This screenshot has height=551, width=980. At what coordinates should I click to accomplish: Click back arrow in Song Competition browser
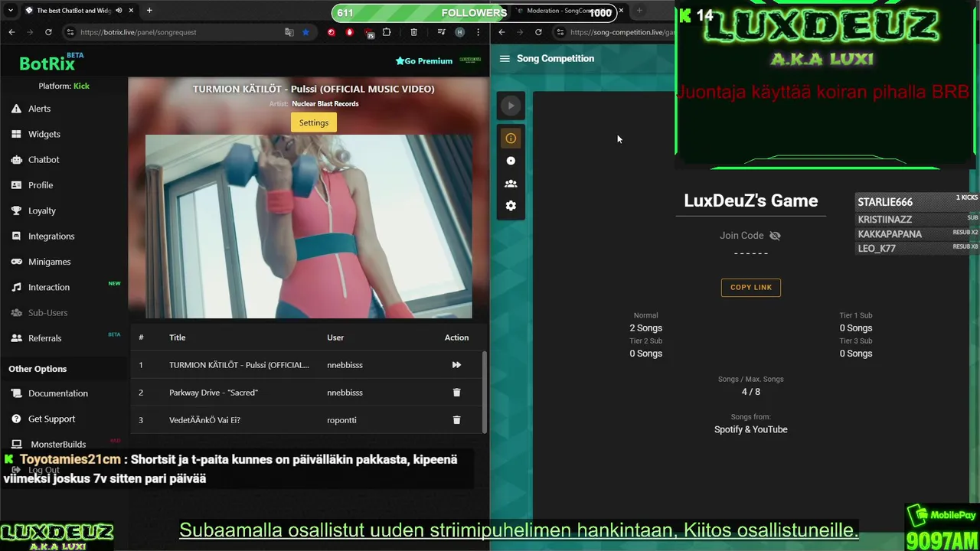click(x=501, y=32)
